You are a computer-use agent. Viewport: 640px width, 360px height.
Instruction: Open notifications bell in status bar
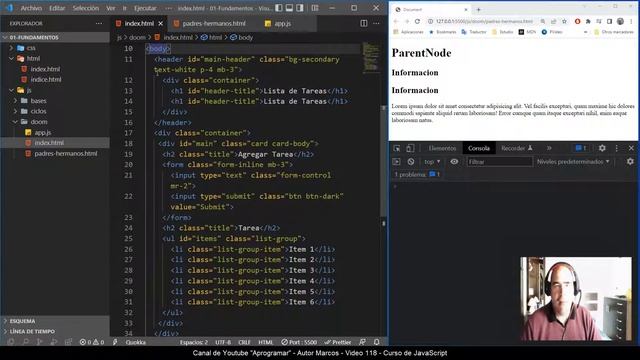pos(377,342)
